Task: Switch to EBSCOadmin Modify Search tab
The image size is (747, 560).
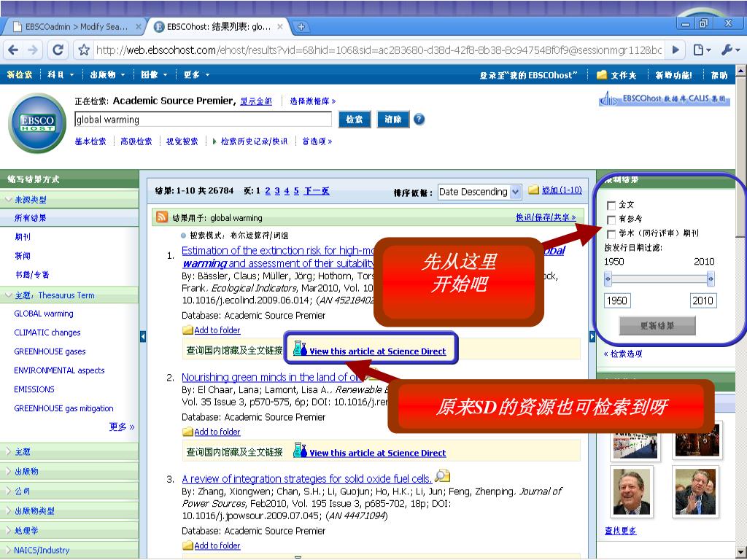Action: (x=76, y=27)
